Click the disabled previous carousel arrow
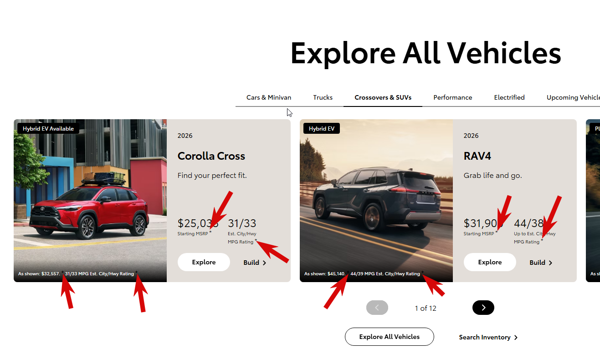Viewport: 600px width, 364px height. pyautogui.click(x=377, y=308)
